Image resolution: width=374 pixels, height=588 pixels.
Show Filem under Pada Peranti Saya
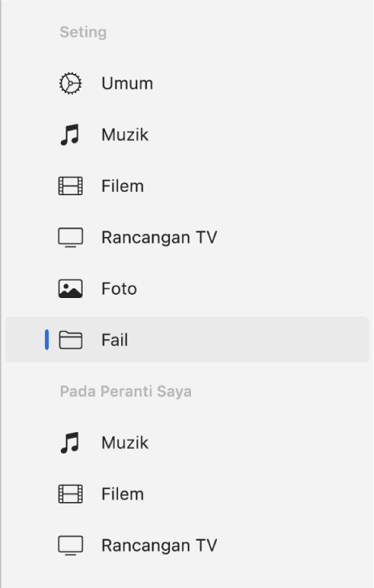pos(187,494)
